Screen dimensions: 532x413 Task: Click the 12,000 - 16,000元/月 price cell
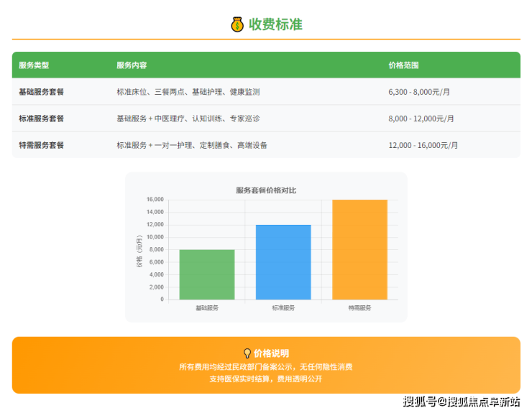click(423, 145)
